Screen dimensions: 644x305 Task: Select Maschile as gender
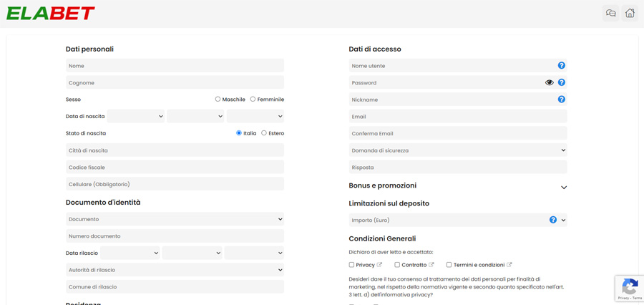(218, 99)
